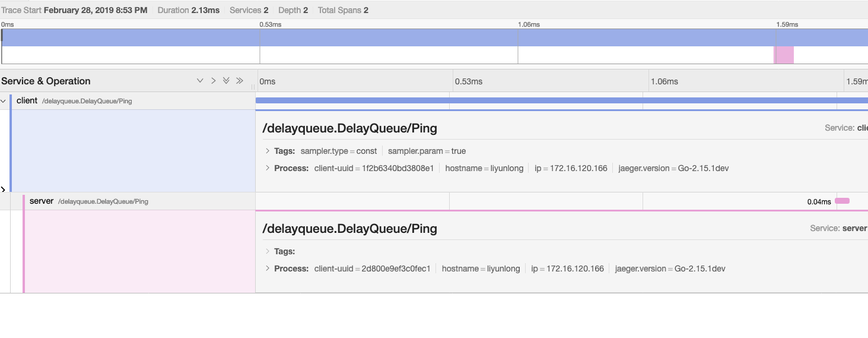Screen dimensions: 868x338
Task: Click the blue client span bar in timeline
Action: tap(562, 101)
